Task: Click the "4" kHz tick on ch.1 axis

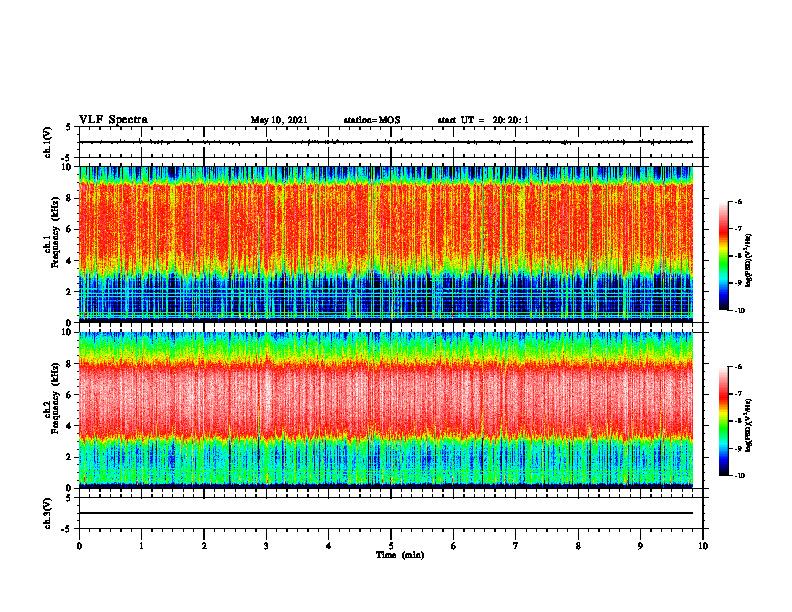Action: pyautogui.click(x=69, y=261)
